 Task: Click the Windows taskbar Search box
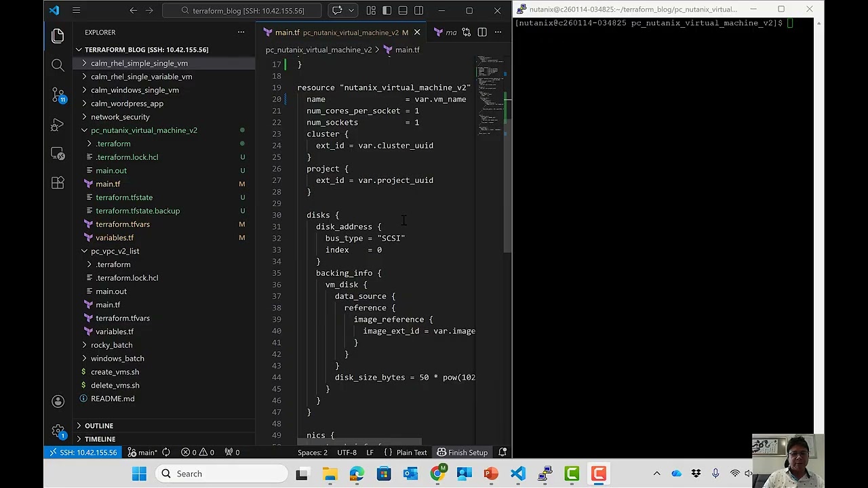[x=222, y=474]
